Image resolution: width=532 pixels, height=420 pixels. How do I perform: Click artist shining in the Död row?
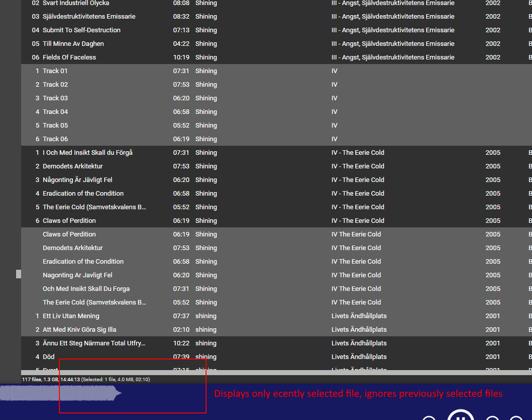tap(206, 357)
